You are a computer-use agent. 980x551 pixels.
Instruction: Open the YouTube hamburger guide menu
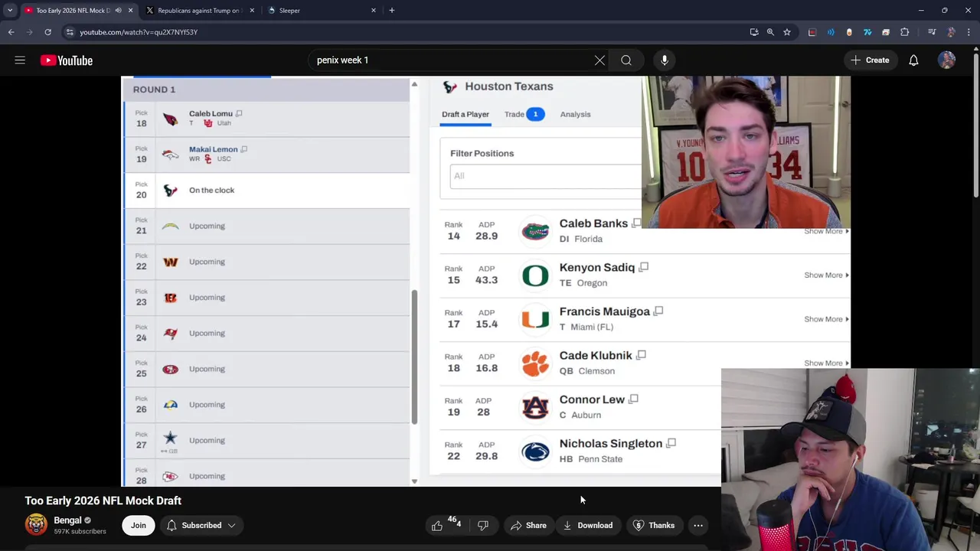point(20,60)
